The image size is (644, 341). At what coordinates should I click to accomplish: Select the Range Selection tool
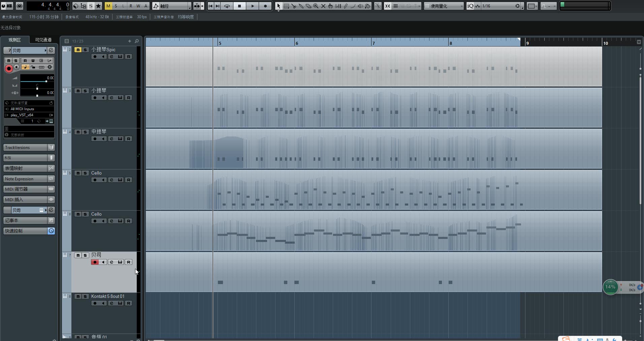point(286,6)
